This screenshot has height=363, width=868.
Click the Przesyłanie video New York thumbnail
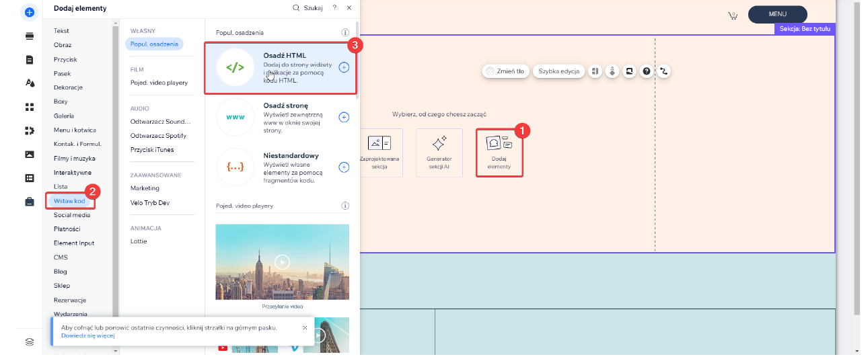click(x=283, y=262)
